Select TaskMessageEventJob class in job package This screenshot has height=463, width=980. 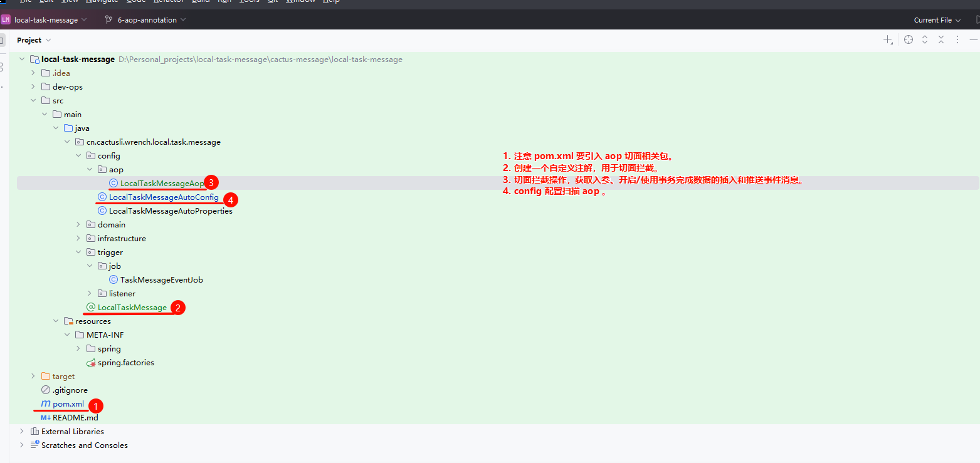pos(161,280)
